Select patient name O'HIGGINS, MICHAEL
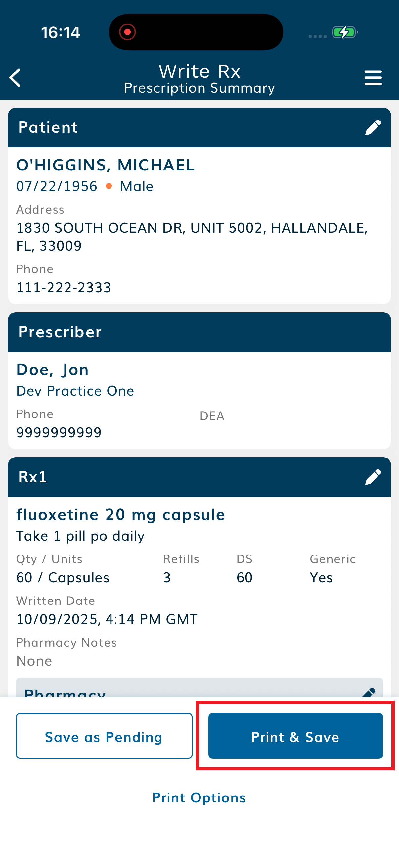The width and height of the screenshot is (399, 868). coord(106,165)
